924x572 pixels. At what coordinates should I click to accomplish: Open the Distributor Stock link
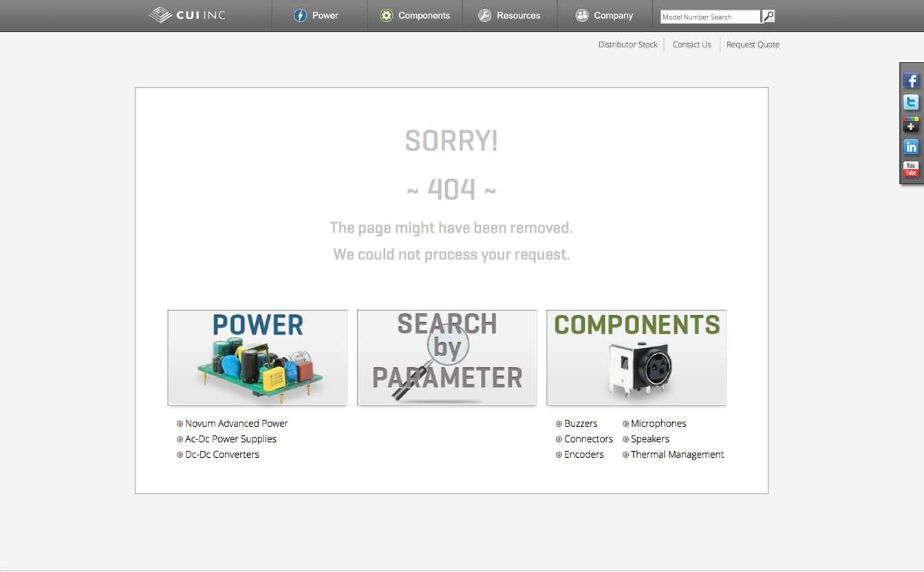coord(627,45)
